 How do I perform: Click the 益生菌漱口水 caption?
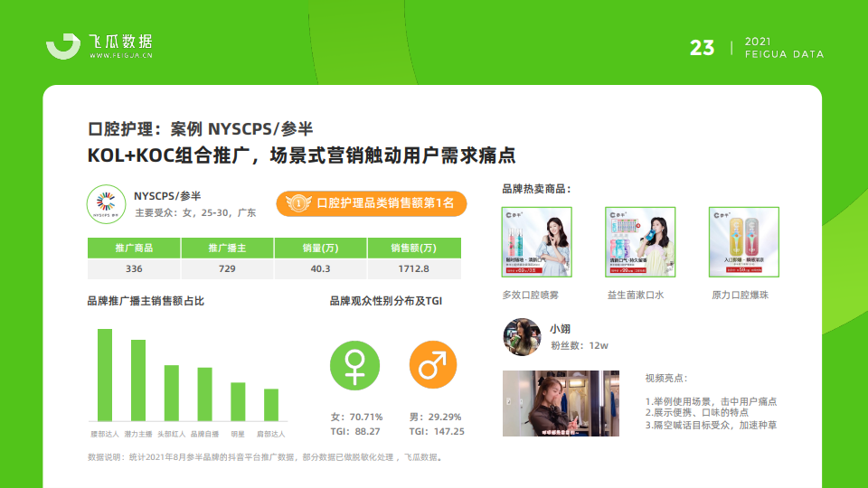point(636,295)
